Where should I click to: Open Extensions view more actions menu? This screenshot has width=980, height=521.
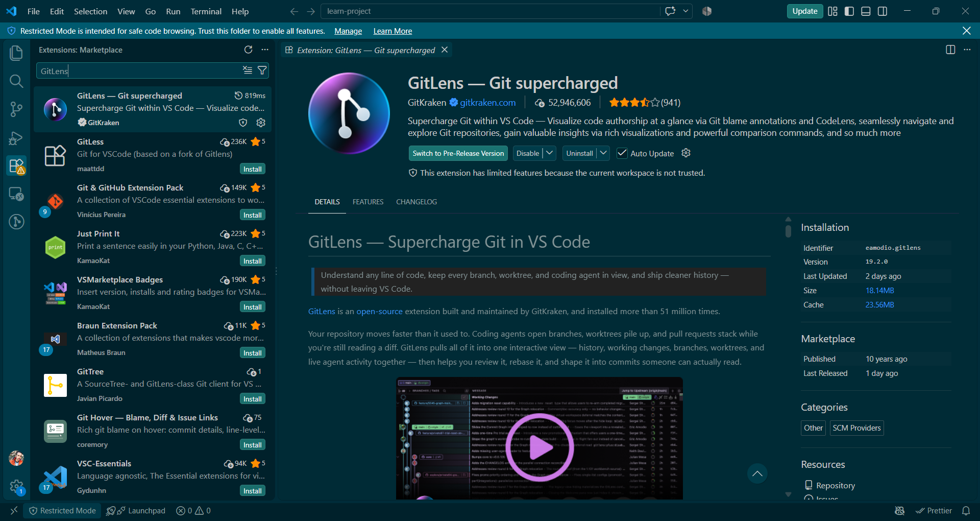[x=265, y=50]
